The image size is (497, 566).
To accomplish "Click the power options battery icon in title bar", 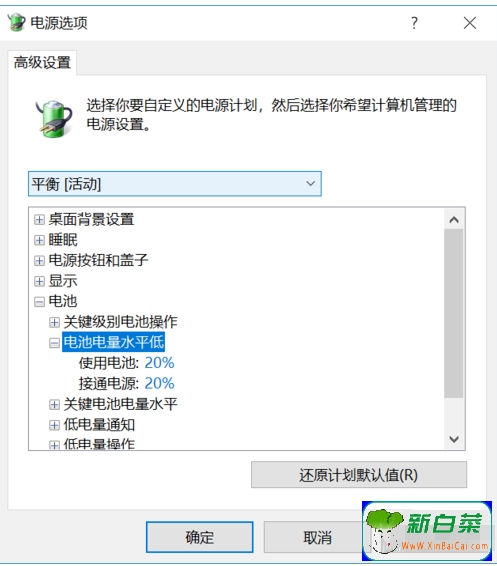I will pos(17,22).
